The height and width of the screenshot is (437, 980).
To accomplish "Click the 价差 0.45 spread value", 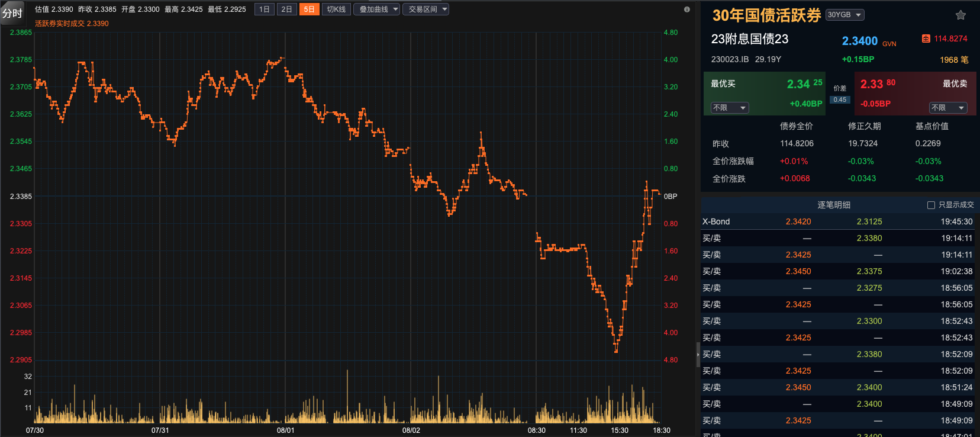I will click(x=840, y=99).
